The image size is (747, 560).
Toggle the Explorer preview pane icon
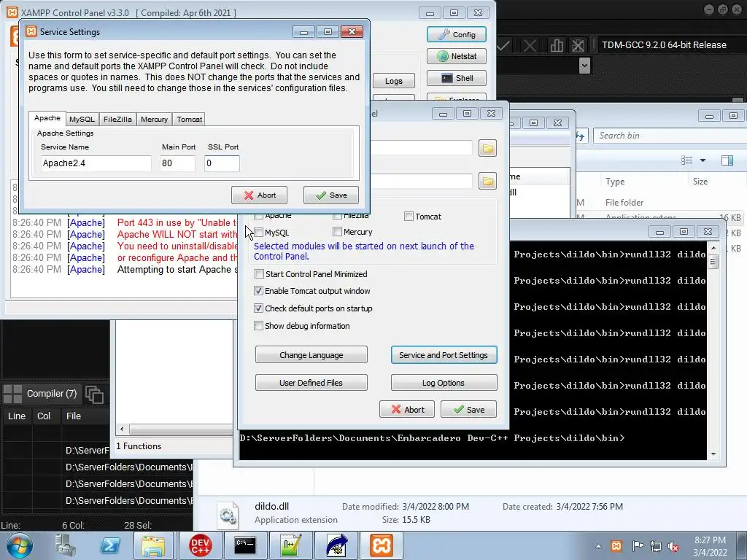pos(727,160)
